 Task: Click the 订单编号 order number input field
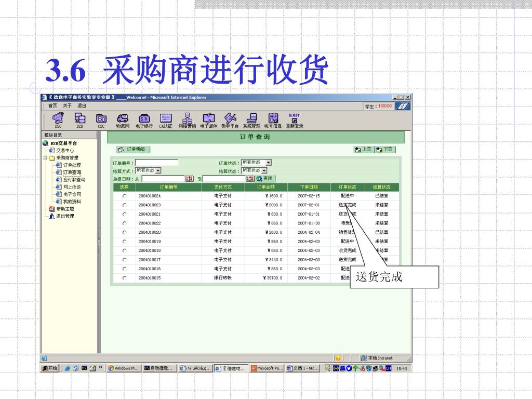click(156, 163)
